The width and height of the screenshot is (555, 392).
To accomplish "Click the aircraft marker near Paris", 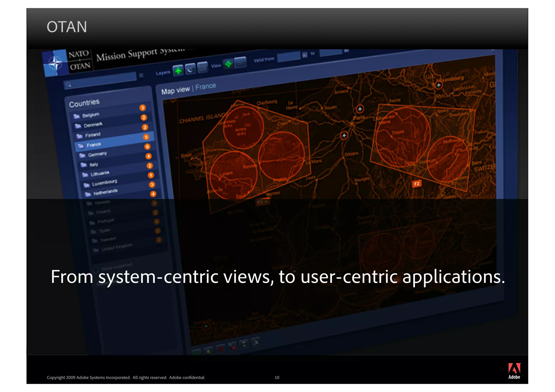I will point(360,109).
